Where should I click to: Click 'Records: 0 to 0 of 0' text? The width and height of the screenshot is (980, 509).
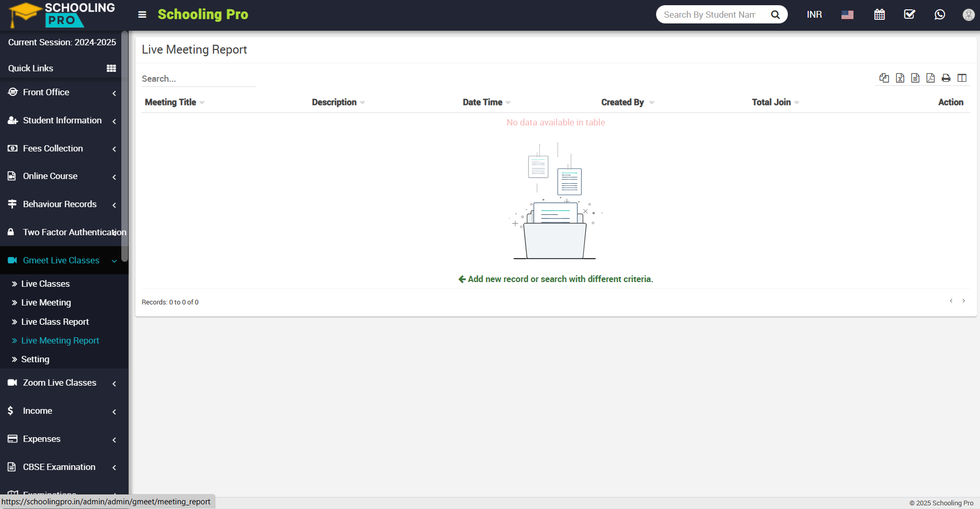click(x=170, y=302)
